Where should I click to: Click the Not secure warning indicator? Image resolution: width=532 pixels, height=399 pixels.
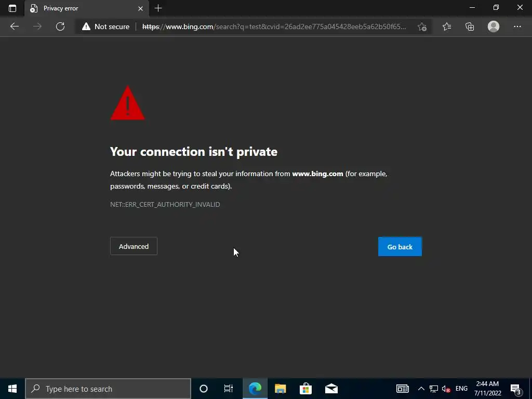106,26
